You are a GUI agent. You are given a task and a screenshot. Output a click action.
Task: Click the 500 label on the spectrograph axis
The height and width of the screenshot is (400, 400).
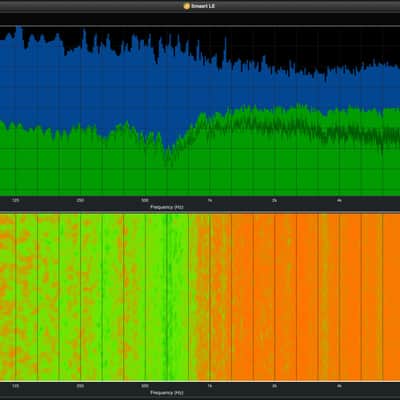click(145, 386)
